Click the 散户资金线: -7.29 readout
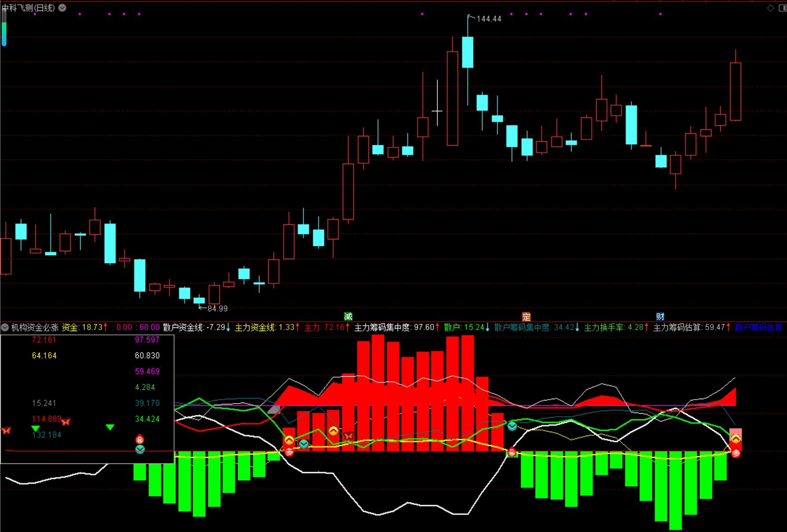The height and width of the screenshot is (532, 787). click(x=197, y=327)
